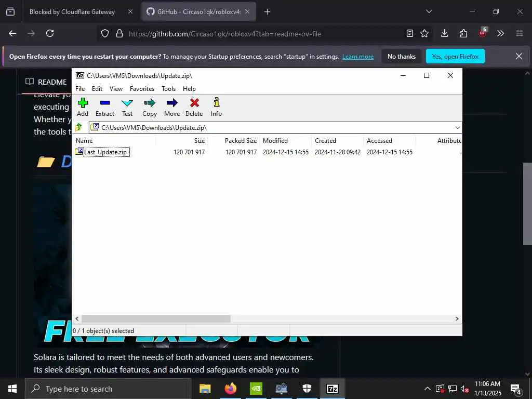This screenshot has width=532, height=399.
Task: Click the No thanks button
Action: (x=402, y=57)
